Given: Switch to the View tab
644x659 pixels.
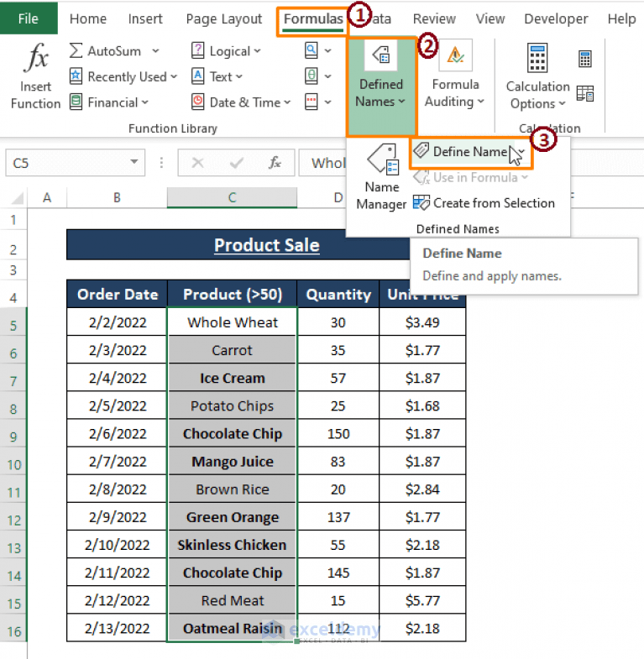Looking at the screenshot, I should click(490, 18).
